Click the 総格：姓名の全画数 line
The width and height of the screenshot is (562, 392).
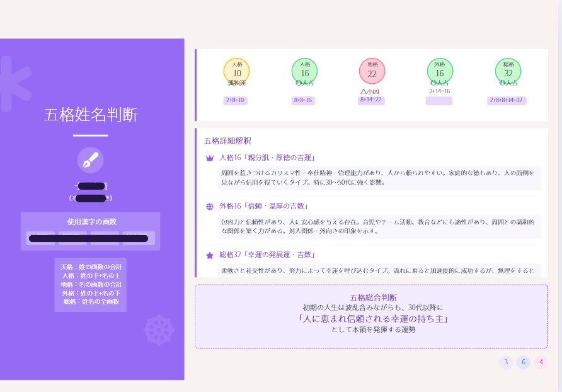(91, 302)
